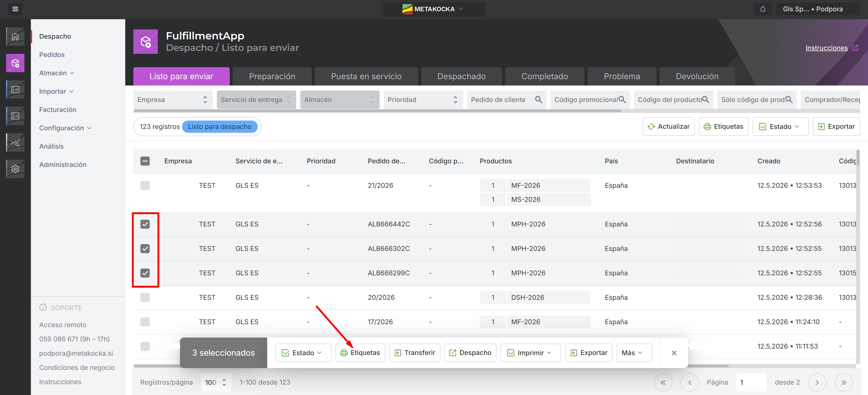This screenshot has height=395, width=868.
Task: Open the top toolbar Estado dropdown
Action: coord(780,127)
